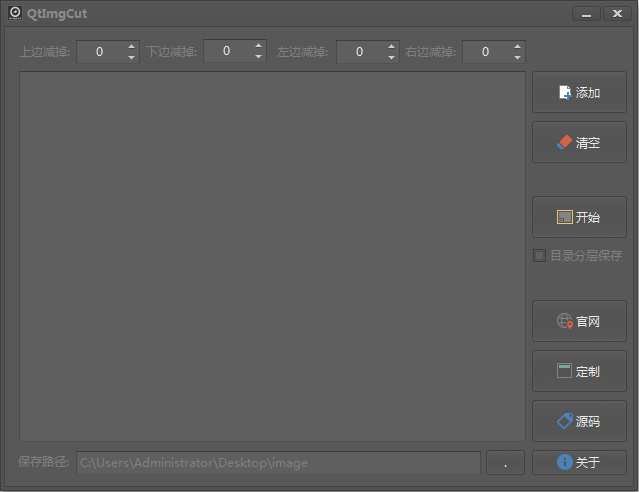Open the 官网 (Official site) globe button
The width and height of the screenshot is (639, 492).
tap(579, 321)
